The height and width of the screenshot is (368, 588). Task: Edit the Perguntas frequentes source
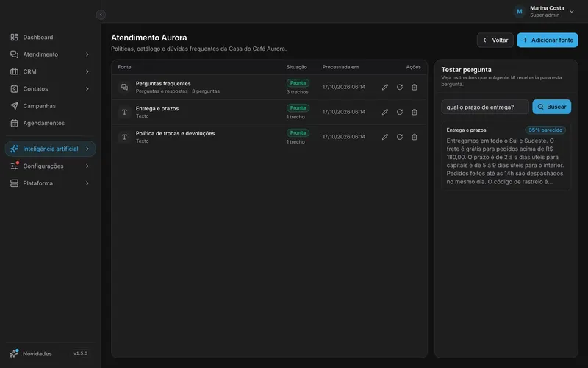(x=385, y=87)
